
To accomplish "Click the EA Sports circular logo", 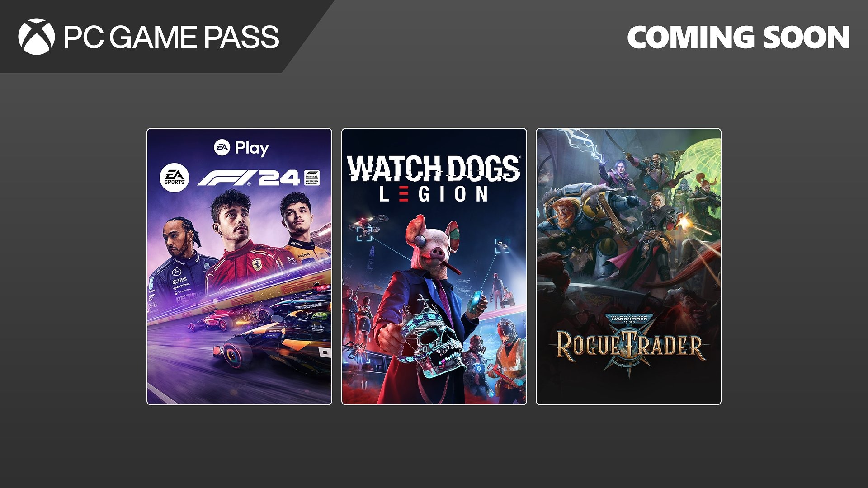I will pos(174,178).
